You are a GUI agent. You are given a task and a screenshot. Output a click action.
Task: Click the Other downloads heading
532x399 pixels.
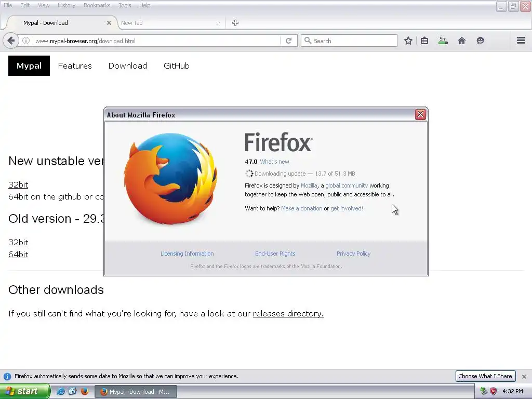[56, 290]
